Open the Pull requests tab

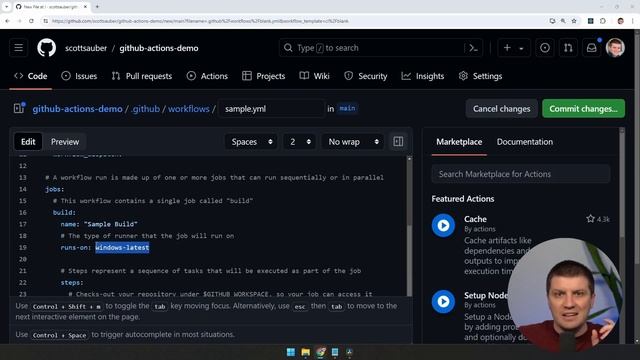pos(142,76)
